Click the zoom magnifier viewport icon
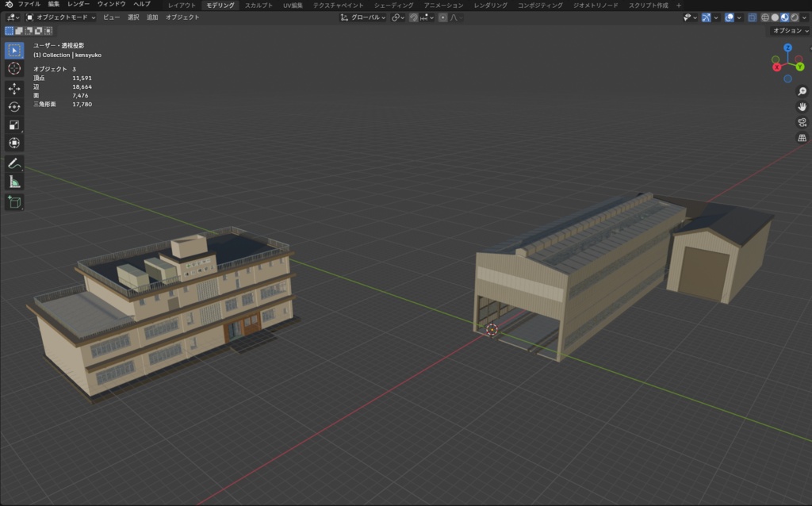 point(802,91)
